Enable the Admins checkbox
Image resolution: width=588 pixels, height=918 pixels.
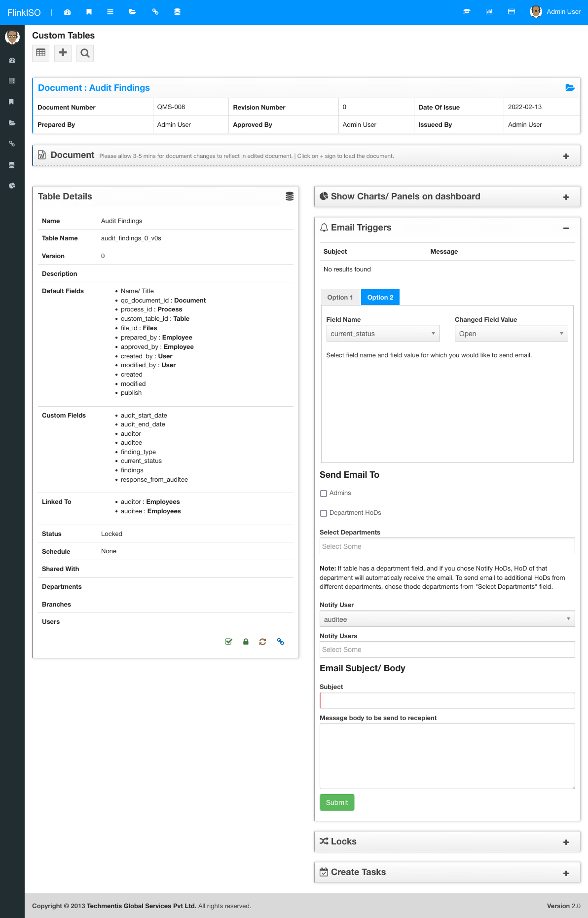coord(324,494)
